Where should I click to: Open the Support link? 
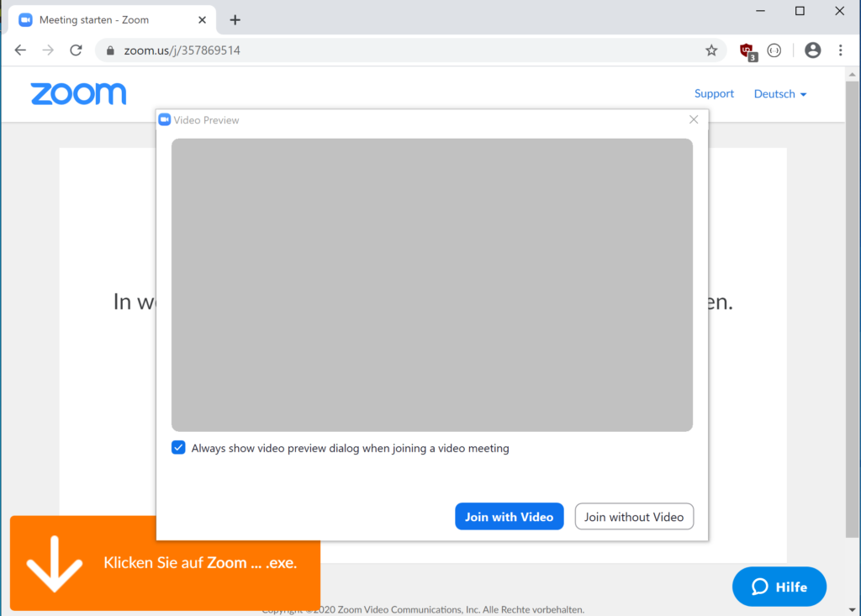coord(714,93)
